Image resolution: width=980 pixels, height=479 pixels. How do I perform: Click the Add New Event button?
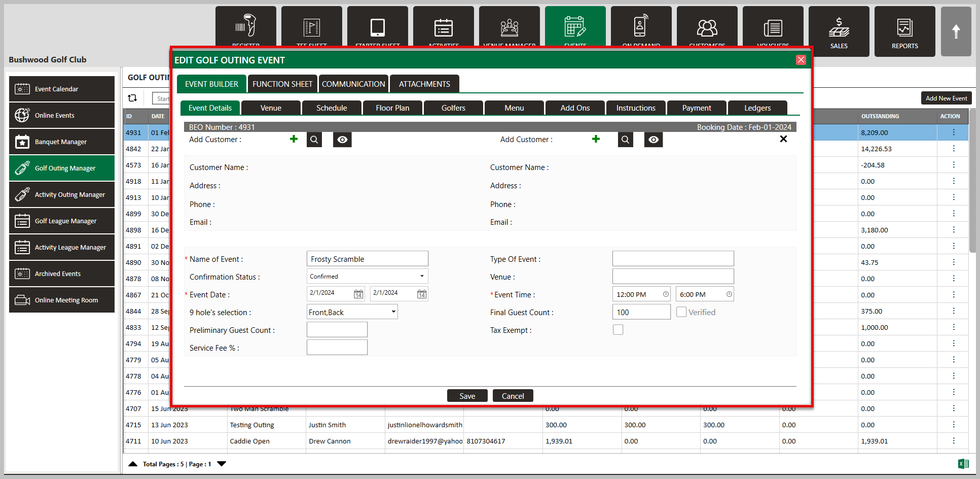pyautogui.click(x=946, y=98)
